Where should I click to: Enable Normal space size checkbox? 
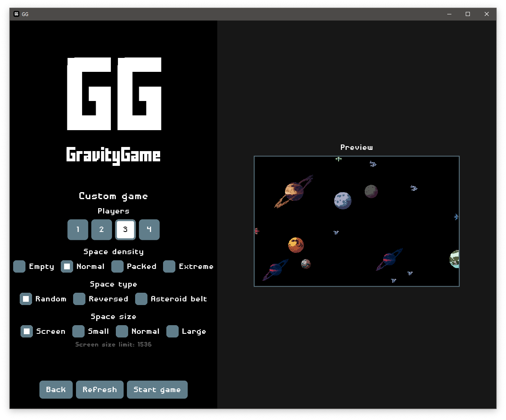[x=122, y=331]
